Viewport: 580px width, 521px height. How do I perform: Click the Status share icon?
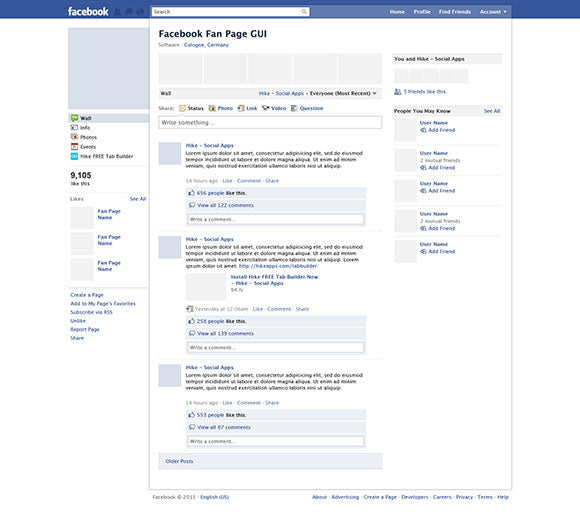click(x=182, y=108)
